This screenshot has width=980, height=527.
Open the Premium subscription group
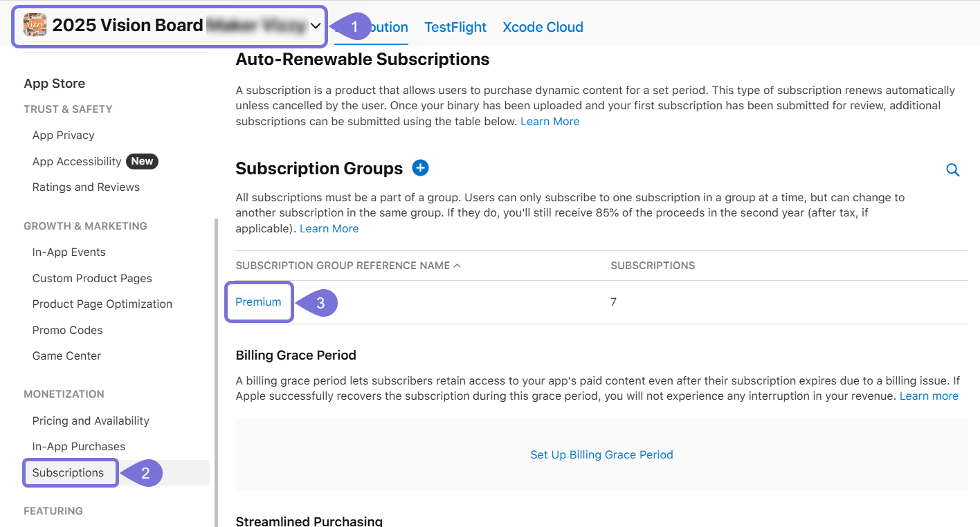259,302
